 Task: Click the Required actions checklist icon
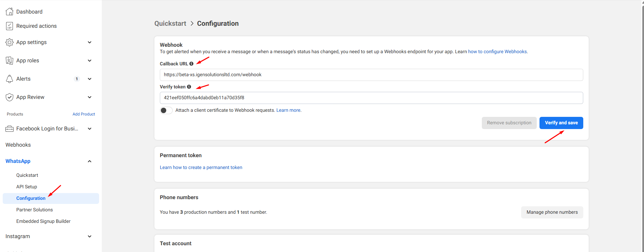(x=10, y=26)
